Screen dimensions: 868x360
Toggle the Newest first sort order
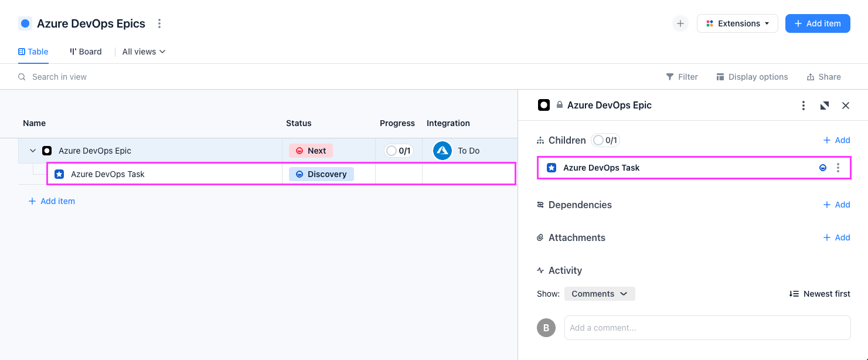819,294
